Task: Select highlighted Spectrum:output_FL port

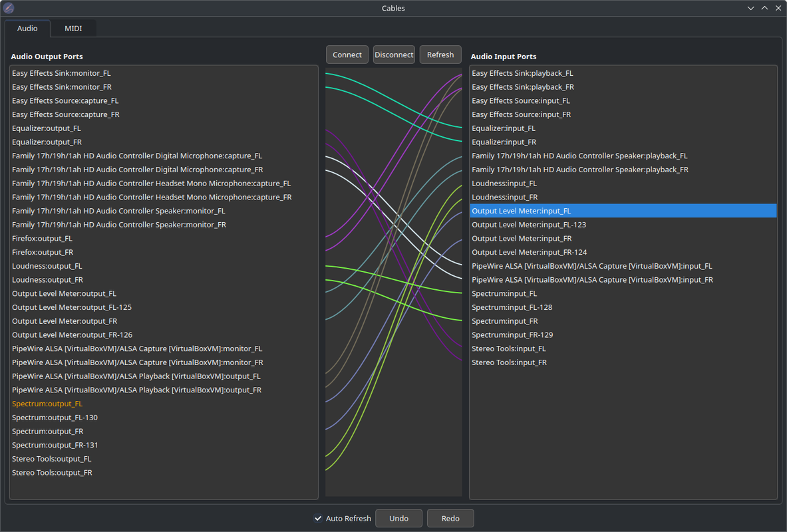Action: click(164, 404)
